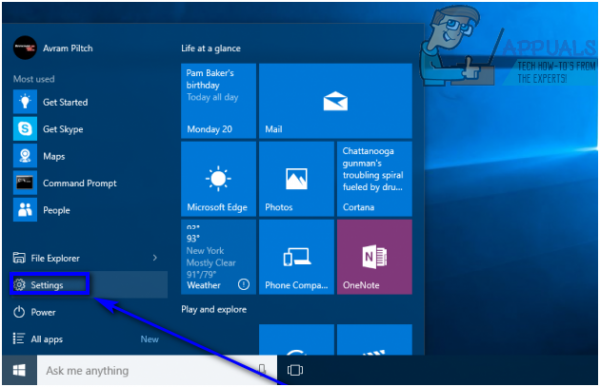The height and width of the screenshot is (387, 600).
Task: Click the Weather tile alert icon
Action: click(x=244, y=284)
